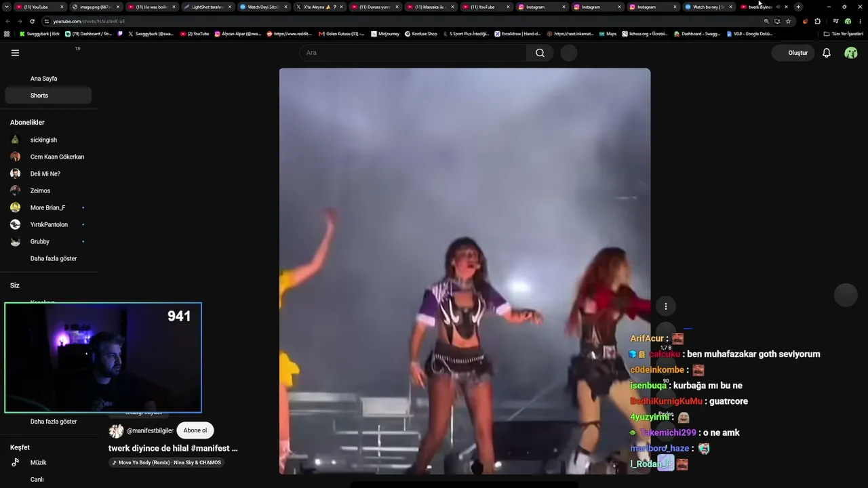Click the Grubby channel avatar in subscriptions

[x=15, y=241]
